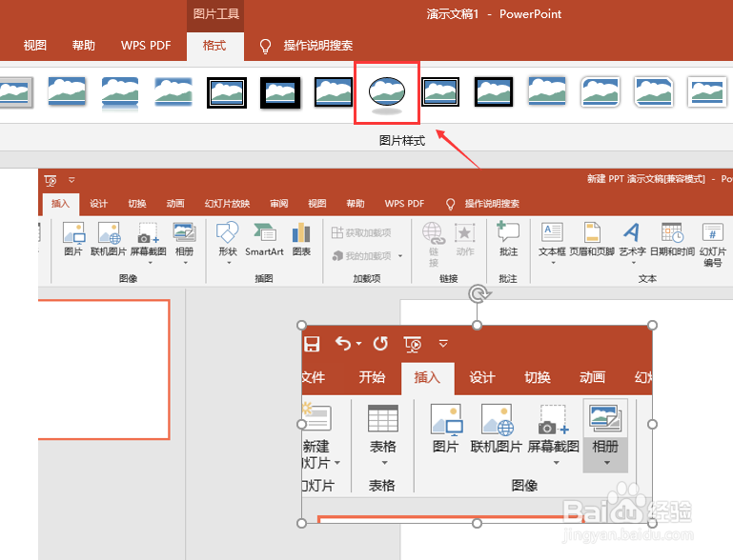The height and width of the screenshot is (560, 733).
Task: Open the 审阅 tab
Action: point(279,204)
